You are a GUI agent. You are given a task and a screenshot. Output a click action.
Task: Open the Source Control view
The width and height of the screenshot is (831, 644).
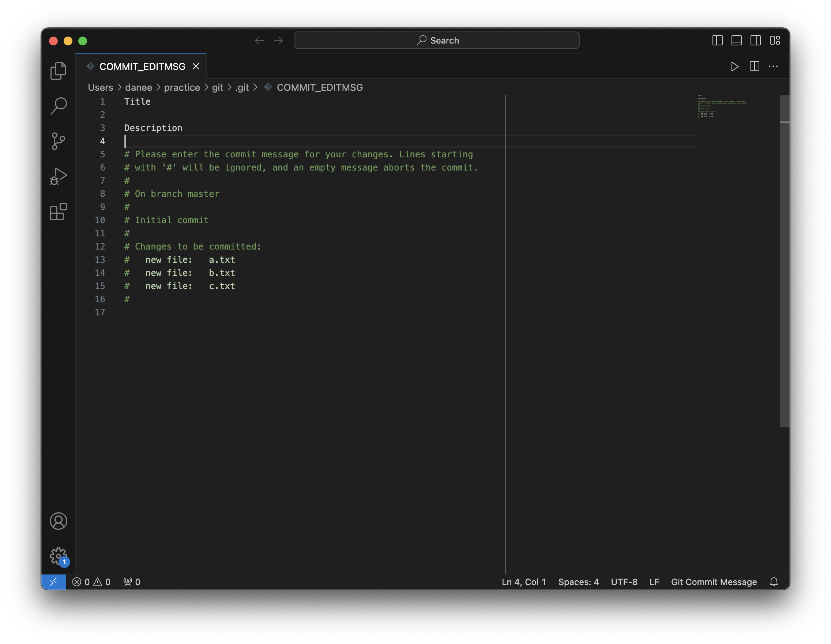point(58,141)
